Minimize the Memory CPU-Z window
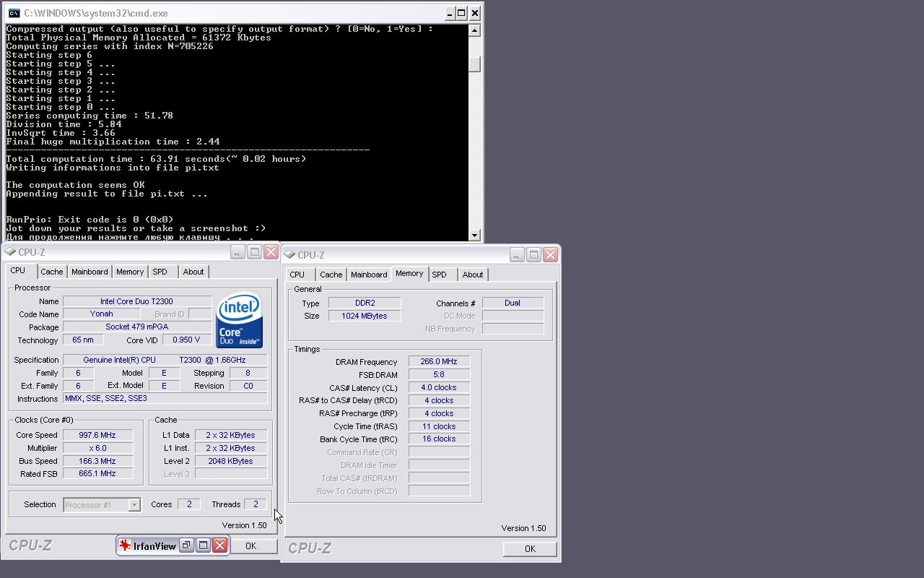This screenshot has height=578, width=924. (x=517, y=255)
